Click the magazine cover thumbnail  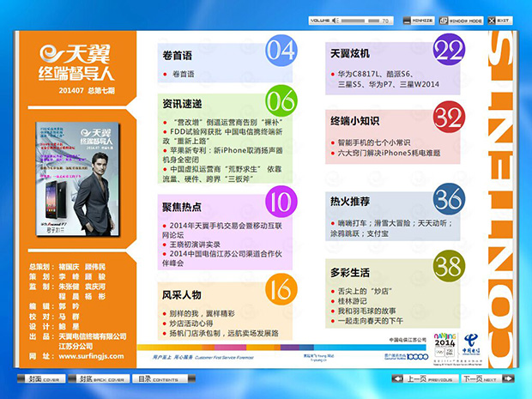pos(78,178)
